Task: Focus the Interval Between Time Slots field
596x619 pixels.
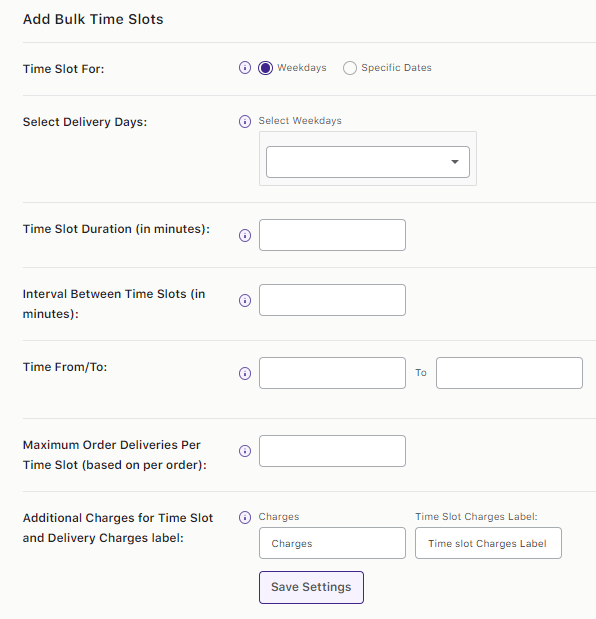Action: [332, 300]
